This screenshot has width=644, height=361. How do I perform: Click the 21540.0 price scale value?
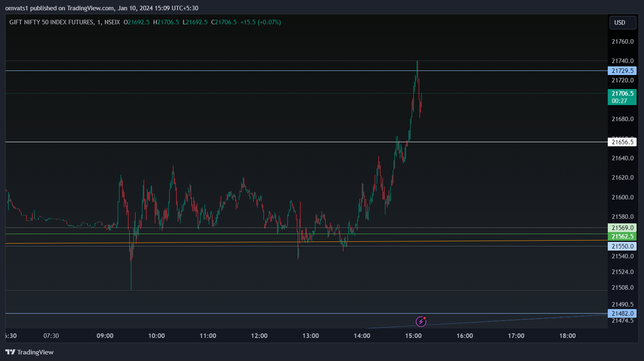pos(623,256)
